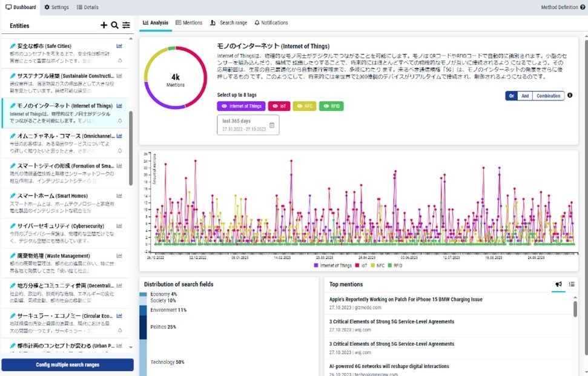Open the entities filter sliders icon
The image size is (588, 376).
[126, 25]
